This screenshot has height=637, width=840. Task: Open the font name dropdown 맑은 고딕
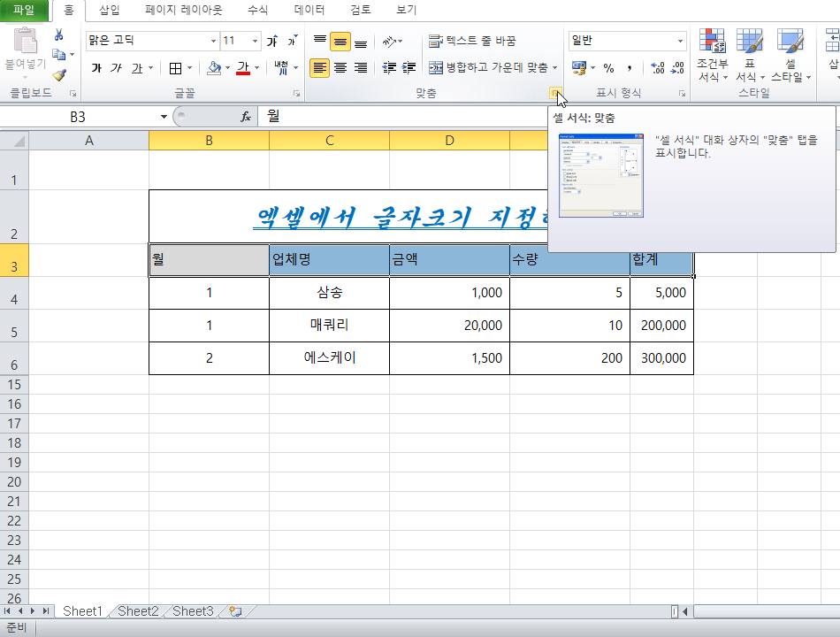[213, 41]
